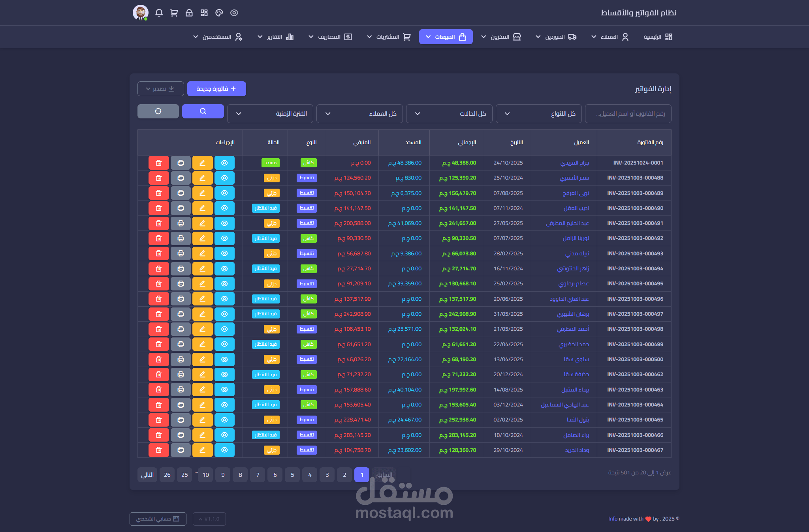
Task: Click the notifications bell icon
Action: (159, 13)
